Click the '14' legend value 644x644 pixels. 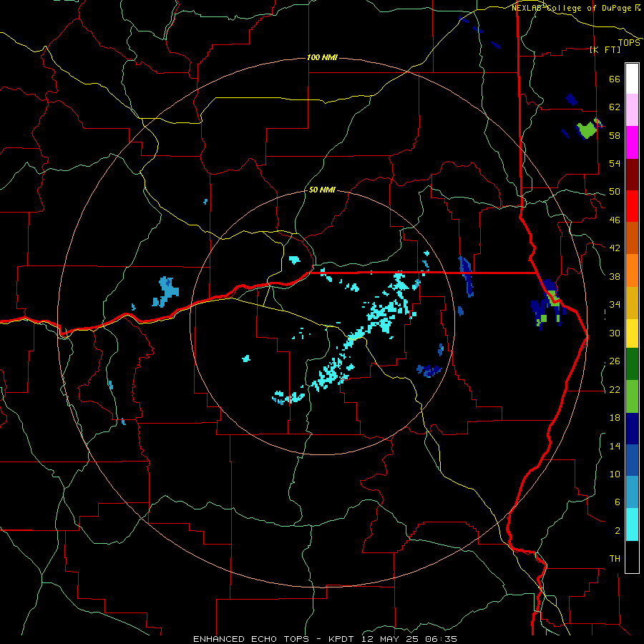615,446
